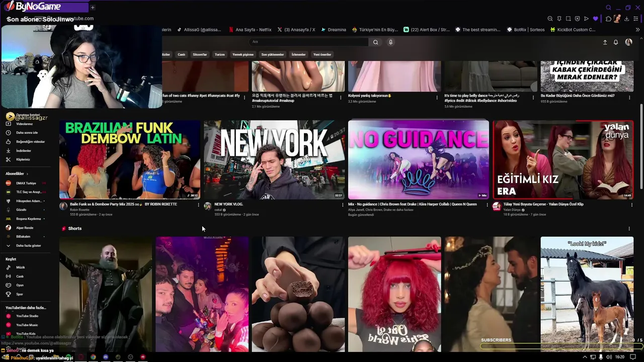Screen dimensions: 644x362
Task: Open options for No guidance mix
Action: (x=487, y=205)
